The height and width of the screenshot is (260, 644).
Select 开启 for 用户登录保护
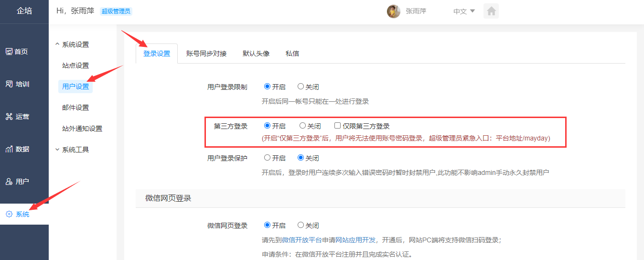(268, 158)
